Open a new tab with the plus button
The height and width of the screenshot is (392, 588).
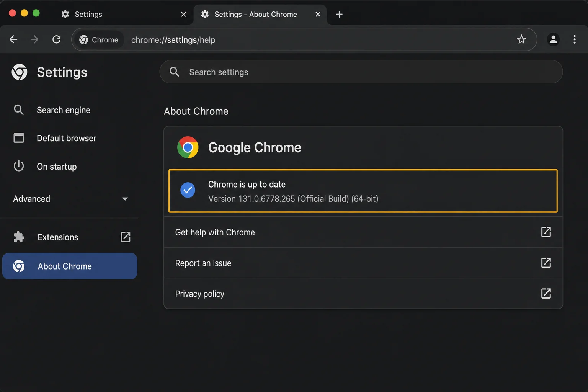point(339,14)
